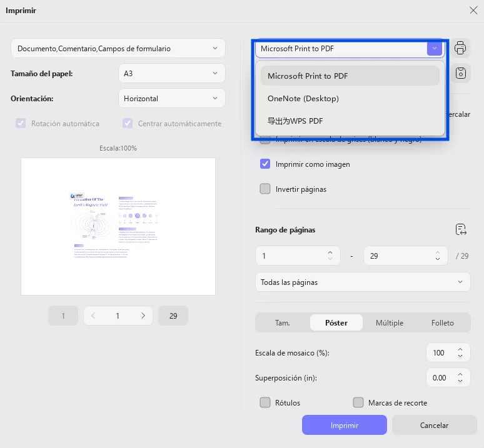Click the document print preview thumbnail
Viewport: 484px width, 448px height.
(x=118, y=226)
